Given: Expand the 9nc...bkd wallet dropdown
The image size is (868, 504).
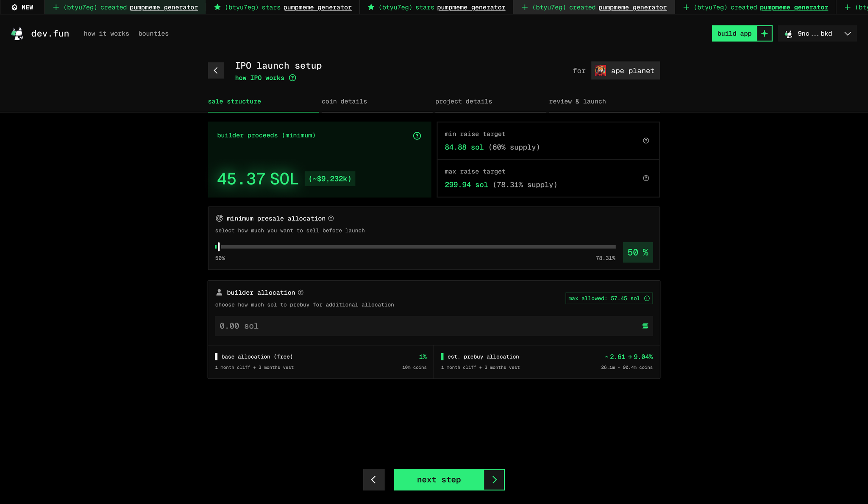Looking at the screenshot, I should coord(847,33).
